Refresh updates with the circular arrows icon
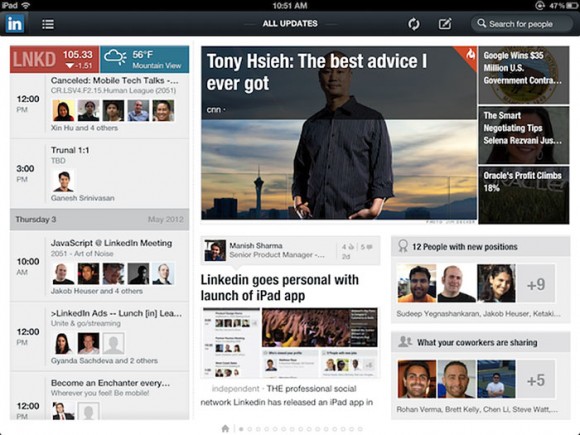The width and height of the screenshot is (580, 435). pyautogui.click(x=414, y=24)
